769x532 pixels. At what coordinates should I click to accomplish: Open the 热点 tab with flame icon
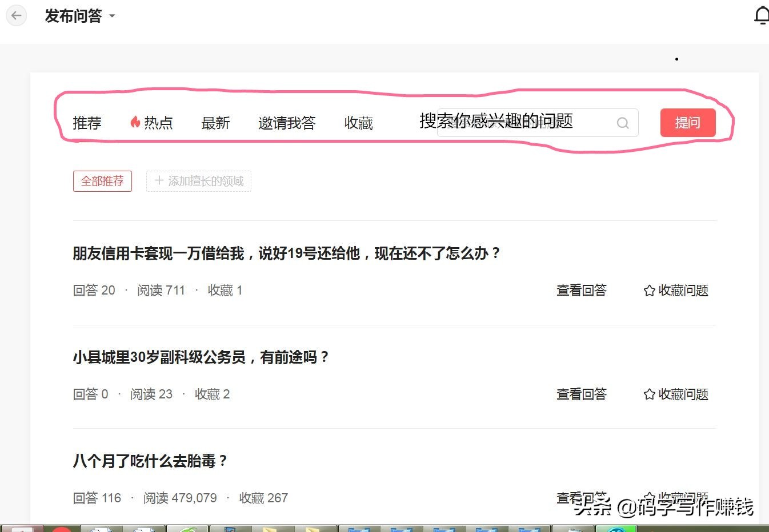[151, 123]
